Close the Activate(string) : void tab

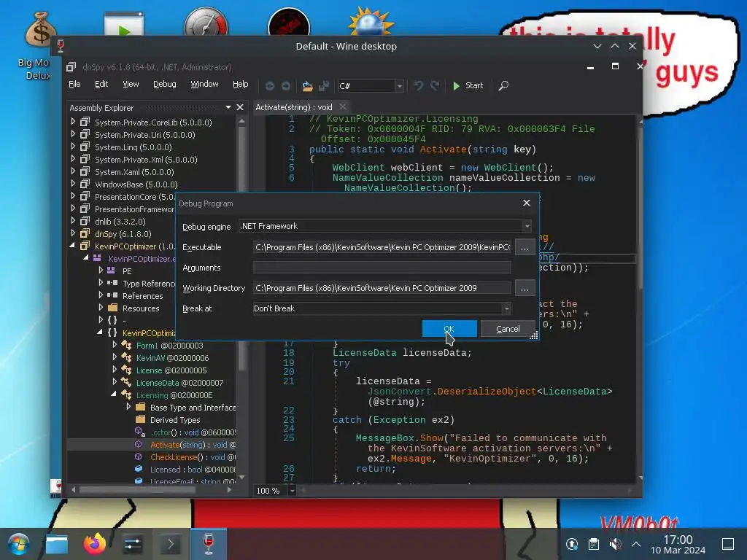pyautogui.click(x=343, y=106)
